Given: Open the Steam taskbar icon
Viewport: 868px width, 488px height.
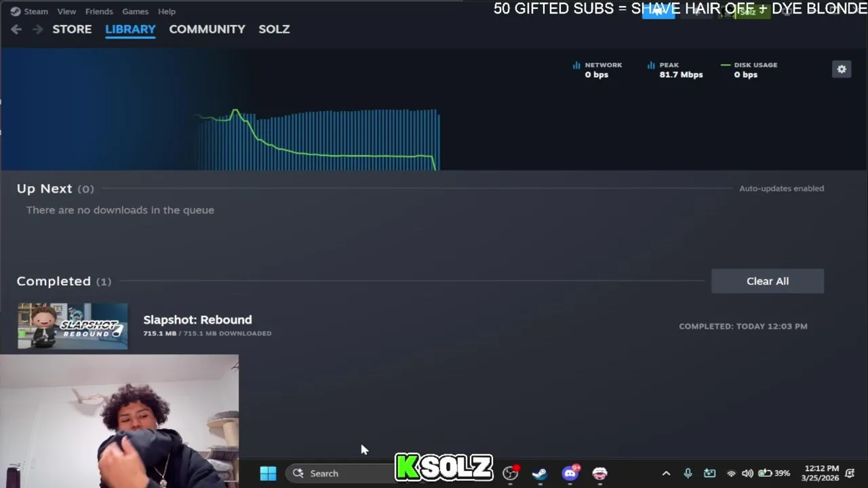Looking at the screenshot, I should click(x=540, y=473).
